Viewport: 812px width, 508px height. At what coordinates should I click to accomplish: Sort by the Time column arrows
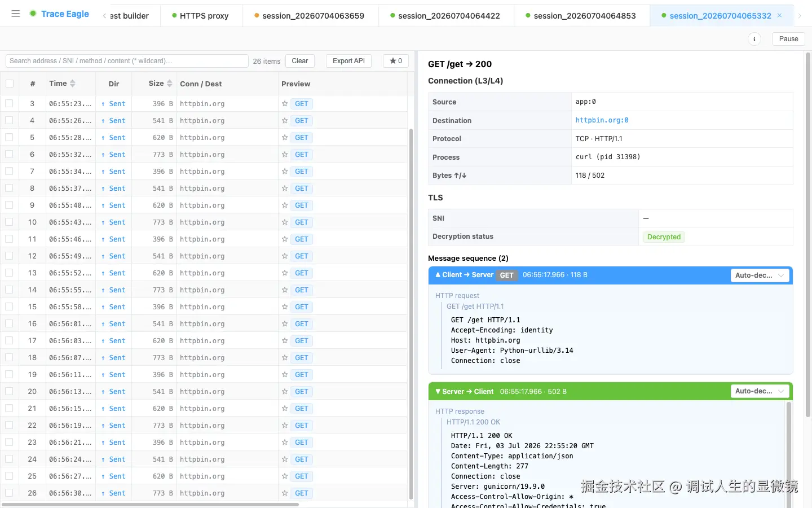(73, 84)
